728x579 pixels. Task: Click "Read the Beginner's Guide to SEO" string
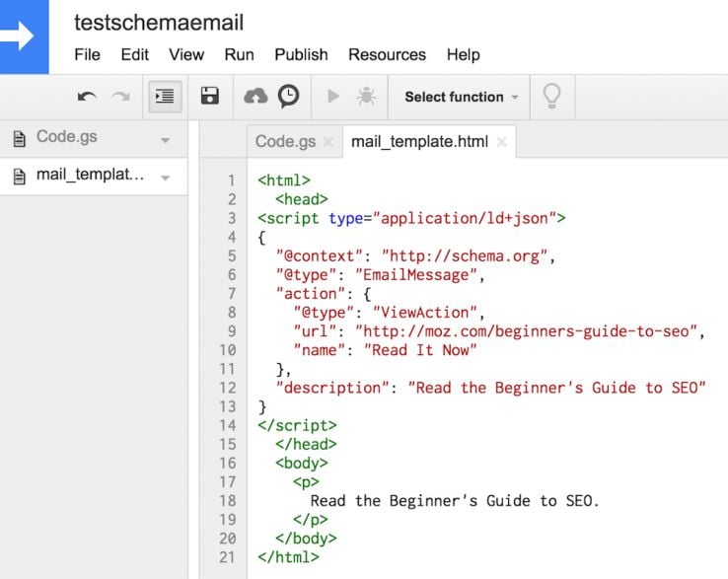556,389
